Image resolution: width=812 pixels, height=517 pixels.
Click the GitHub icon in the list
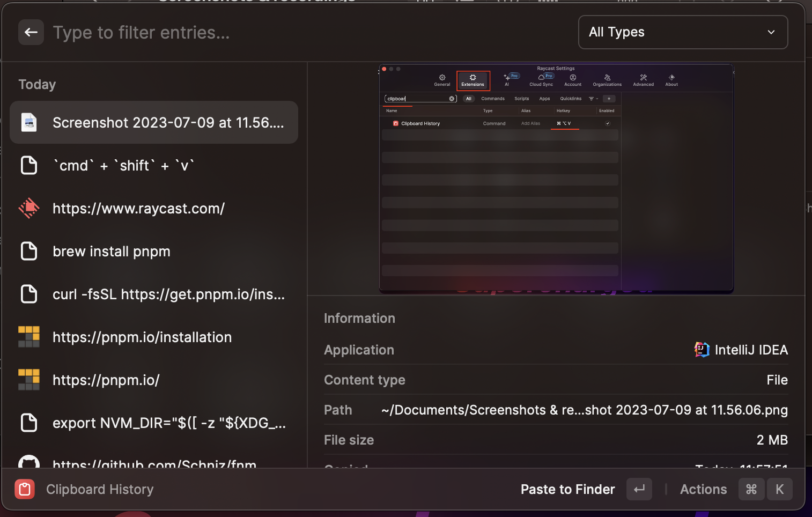29,462
